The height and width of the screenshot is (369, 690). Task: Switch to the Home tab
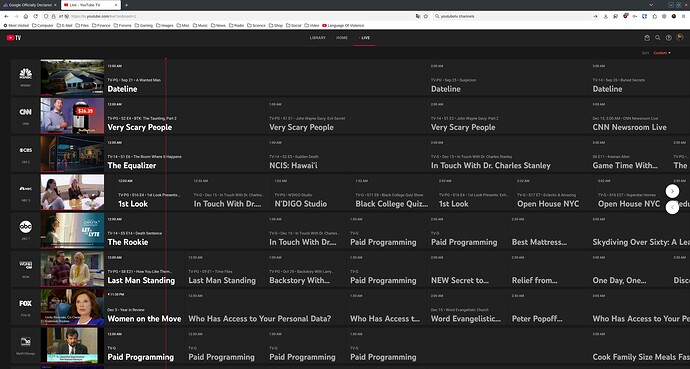[342, 38]
